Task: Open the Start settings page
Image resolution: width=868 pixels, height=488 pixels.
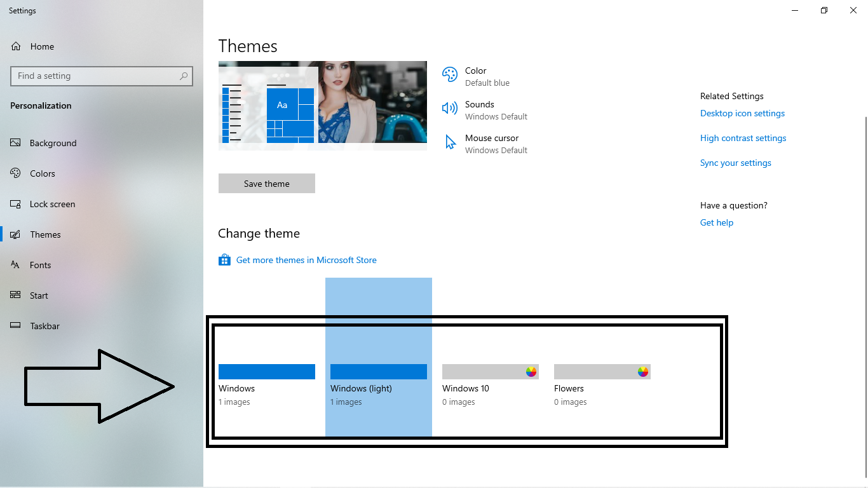Action: point(102,295)
